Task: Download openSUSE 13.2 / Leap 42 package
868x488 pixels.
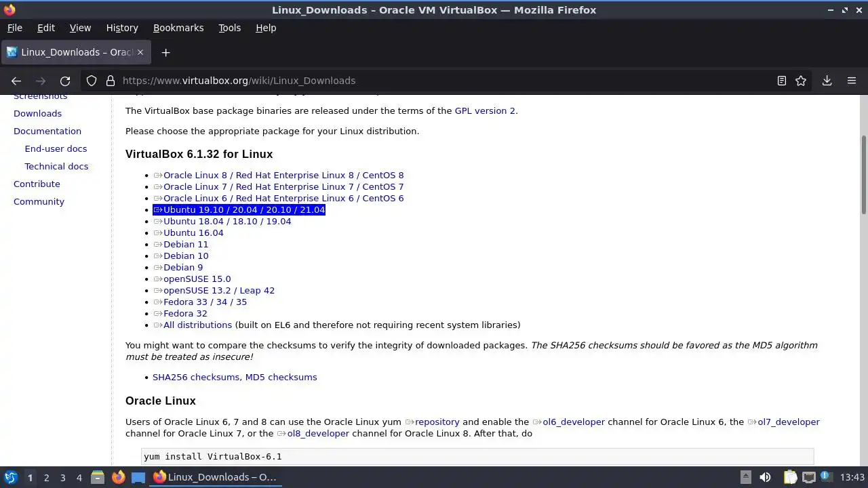Action: click(214, 290)
